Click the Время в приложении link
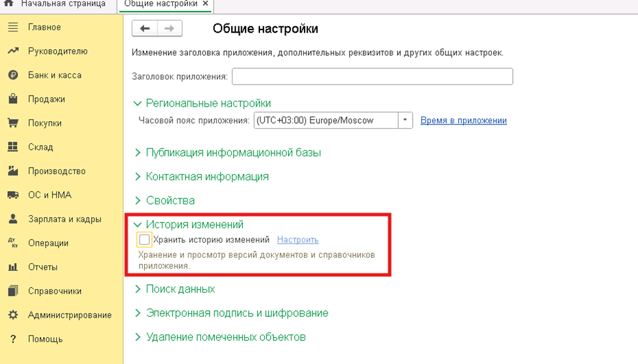This screenshot has height=364, width=638. 464,120
